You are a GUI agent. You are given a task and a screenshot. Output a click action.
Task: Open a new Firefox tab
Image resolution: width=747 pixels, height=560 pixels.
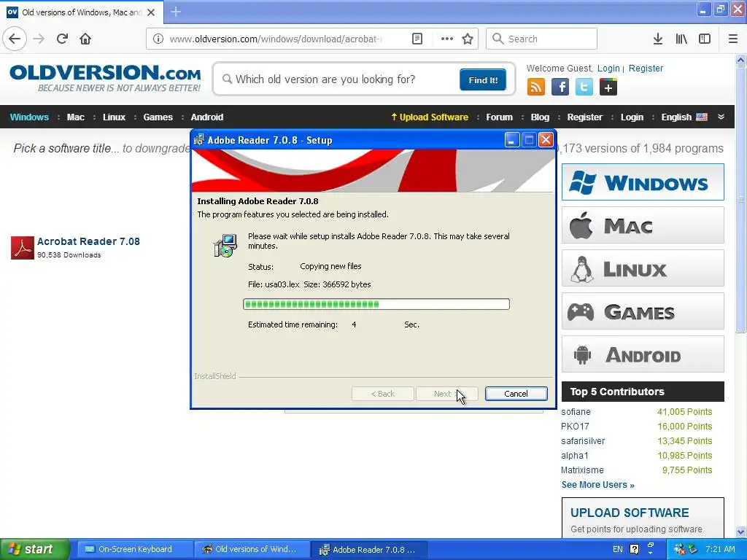pyautogui.click(x=176, y=12)
